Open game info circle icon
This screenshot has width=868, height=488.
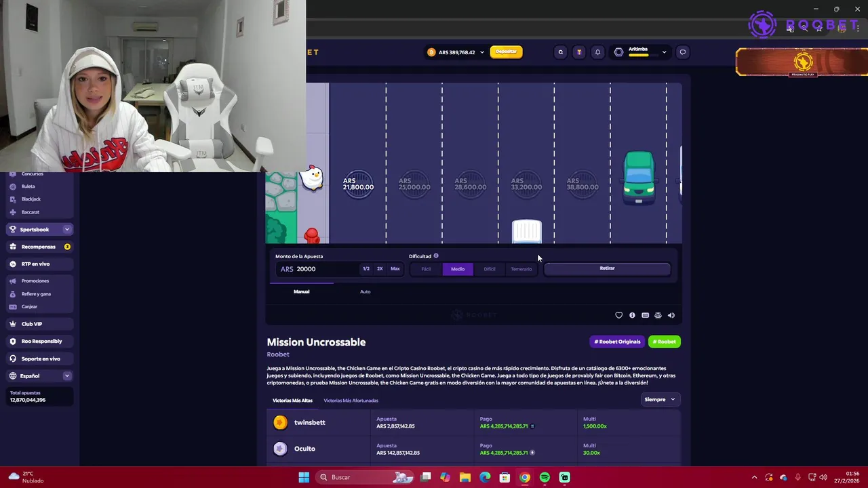point(632,315)
